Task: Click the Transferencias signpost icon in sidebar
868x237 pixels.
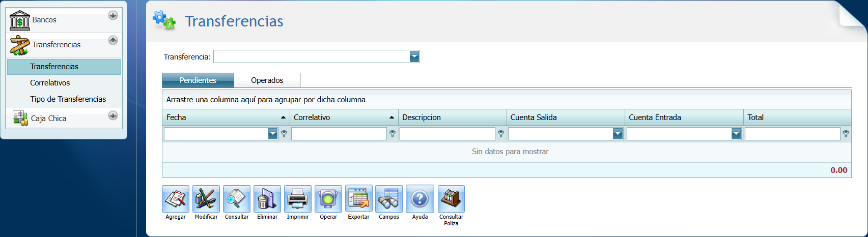Action: click(20, 45)
